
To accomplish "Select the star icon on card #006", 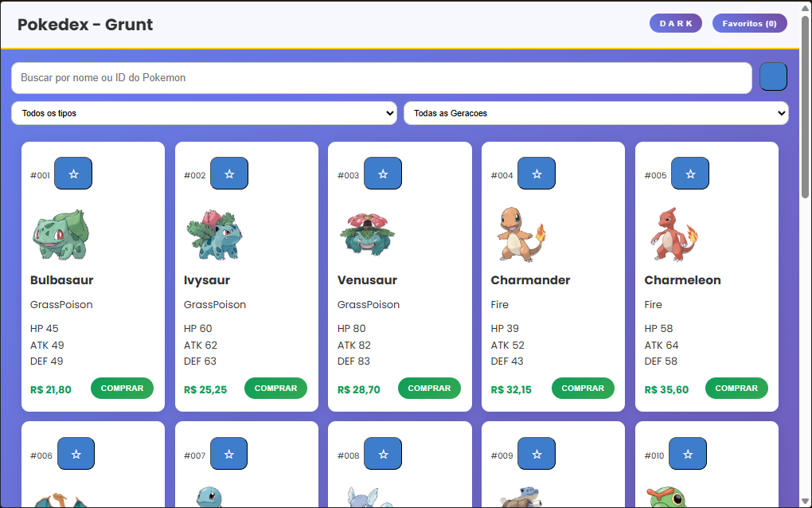I will pos(76,453).
